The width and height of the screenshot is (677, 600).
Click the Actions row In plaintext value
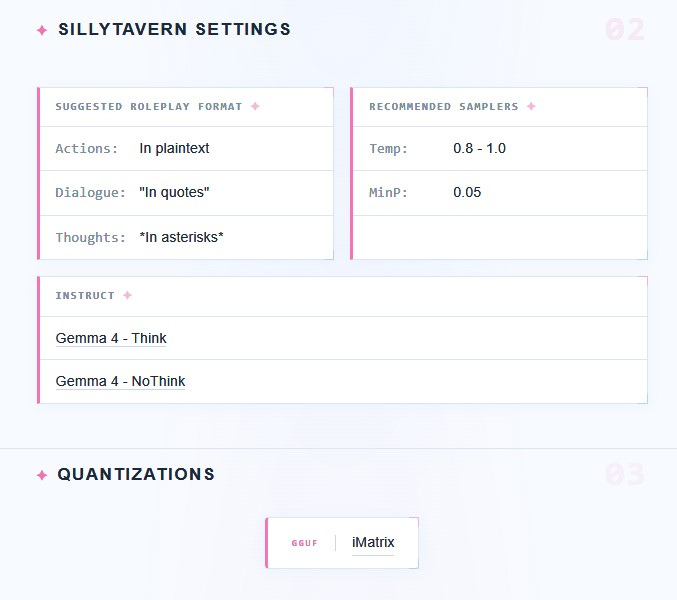pos(174,148)
